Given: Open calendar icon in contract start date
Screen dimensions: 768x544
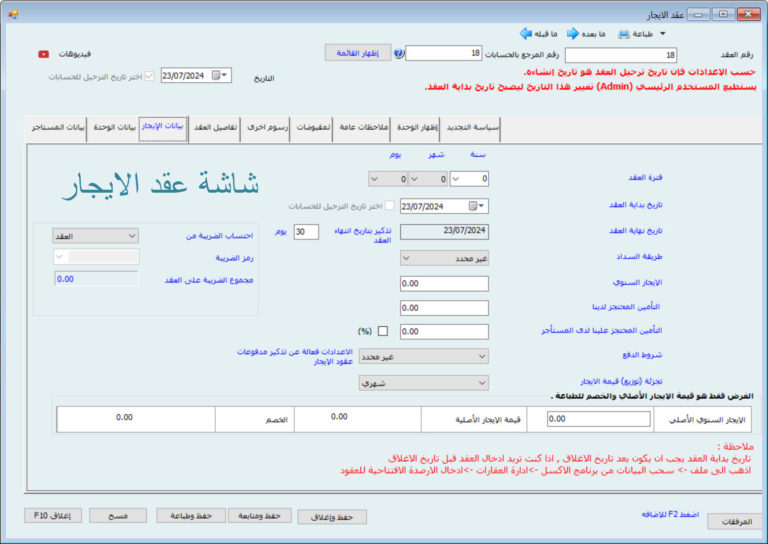Looking at the screenshot, I should coord(481,206).
